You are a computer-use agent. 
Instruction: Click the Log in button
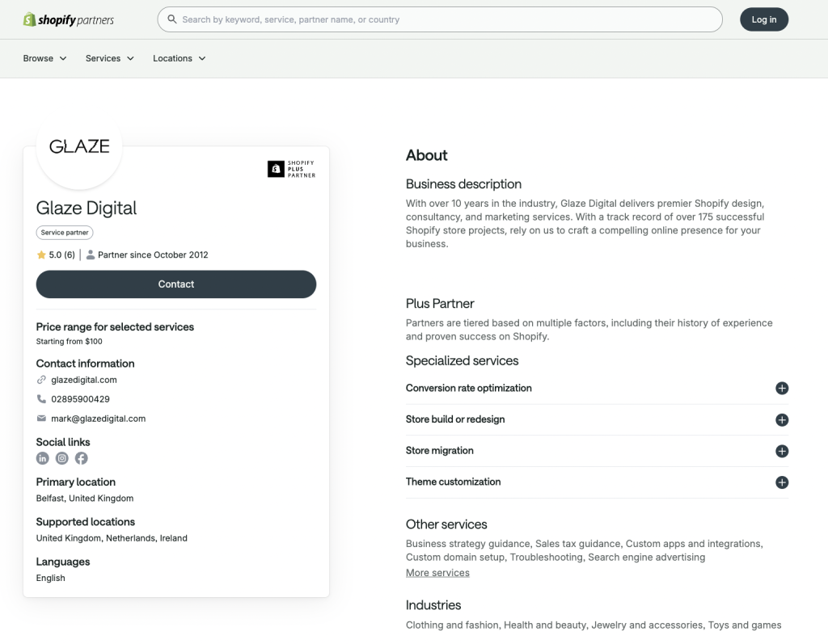pyautogui.click(x=764, y=19)
